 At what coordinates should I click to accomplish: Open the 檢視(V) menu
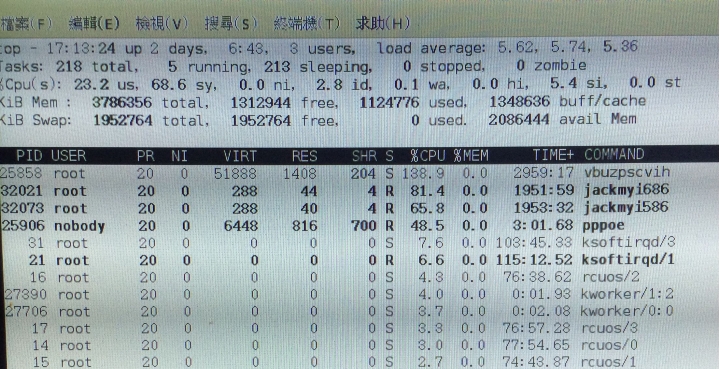click(162, 23)
